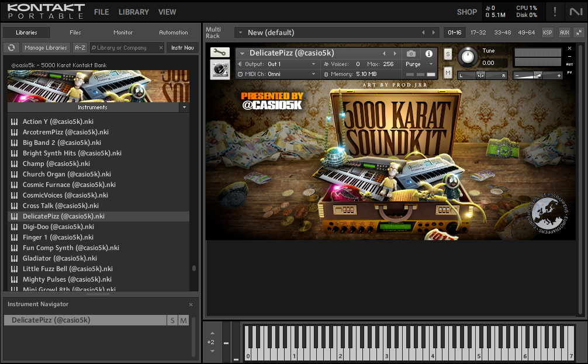Switch to the Monitor tab
This screenshot has height=364, width=588.
tap(123, 33)
